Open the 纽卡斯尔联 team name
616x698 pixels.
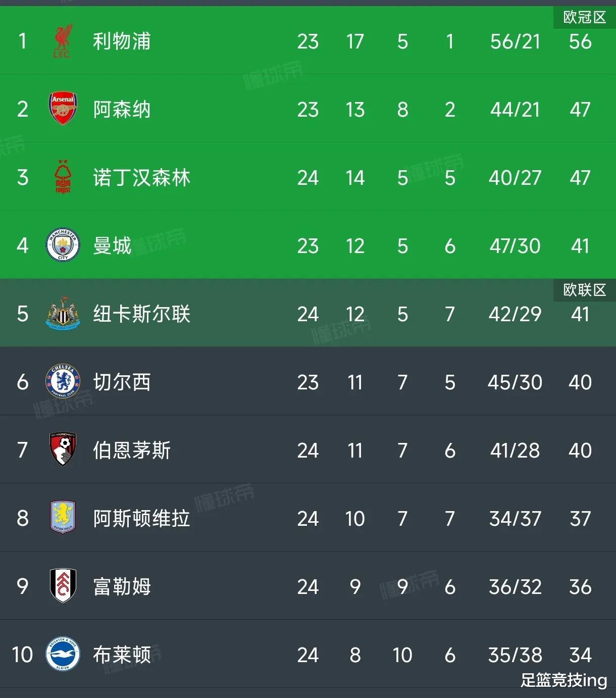(141, 314)
